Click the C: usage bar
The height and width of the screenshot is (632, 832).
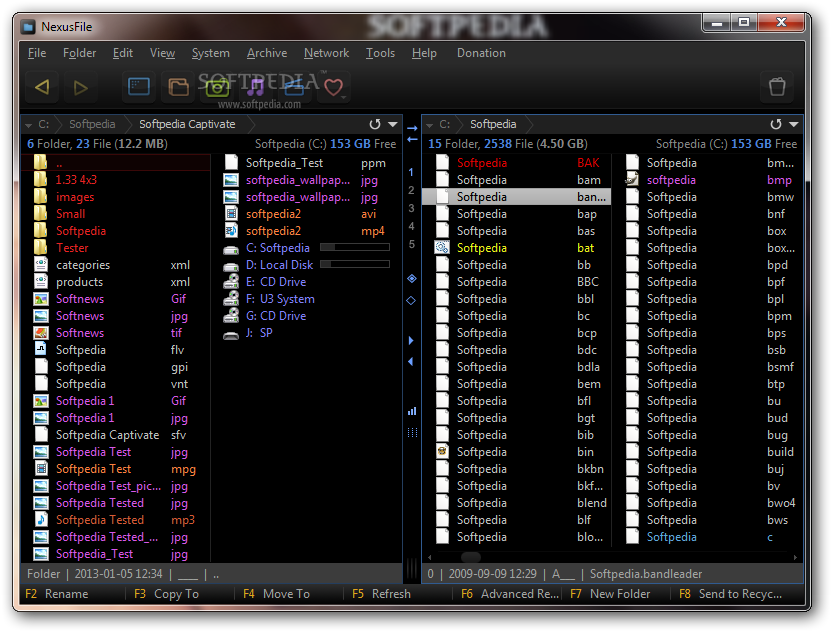355,247
